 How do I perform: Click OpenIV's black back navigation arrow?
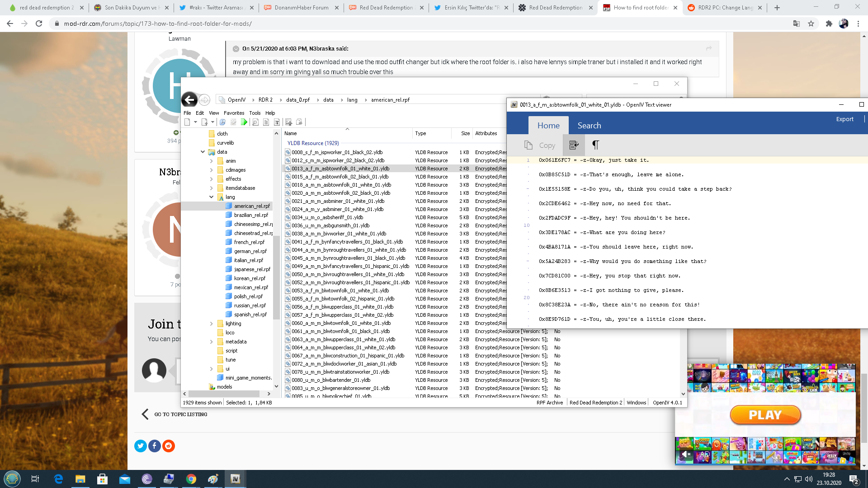189,99
